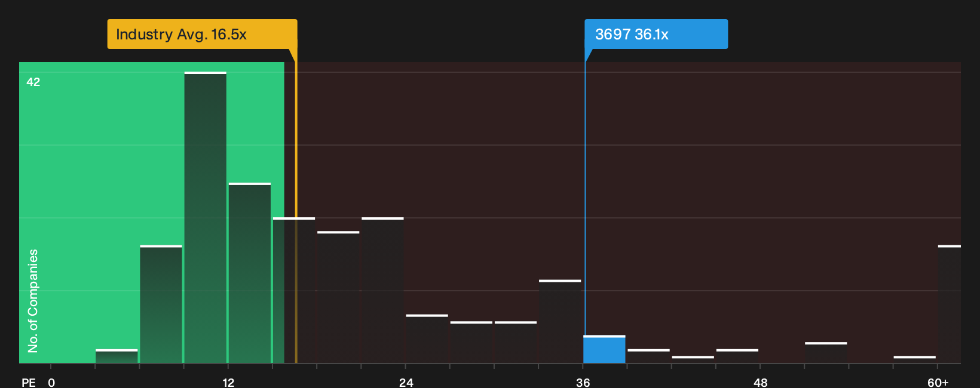Image resolution: width=980 pixels, height=388 pixels.
Task: Select the bar just left of PE 36
Action: [x=560, y=322]
